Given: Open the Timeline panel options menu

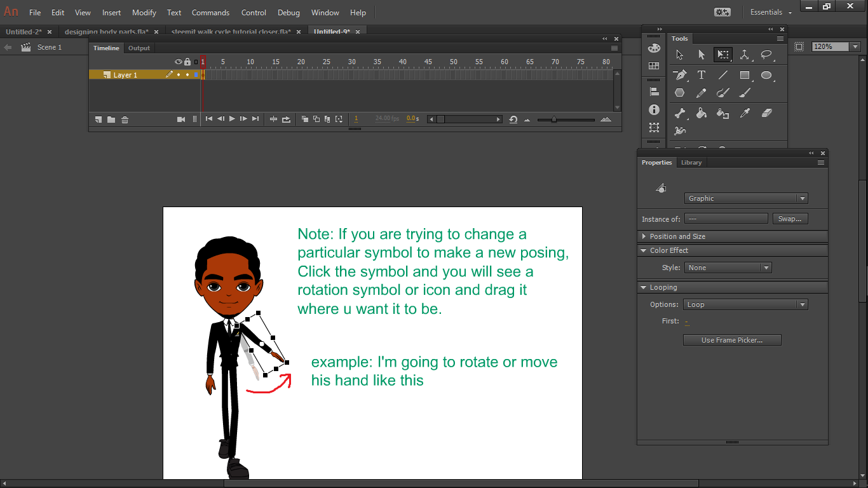Looking at the screenshot, I should click(614, 48).
